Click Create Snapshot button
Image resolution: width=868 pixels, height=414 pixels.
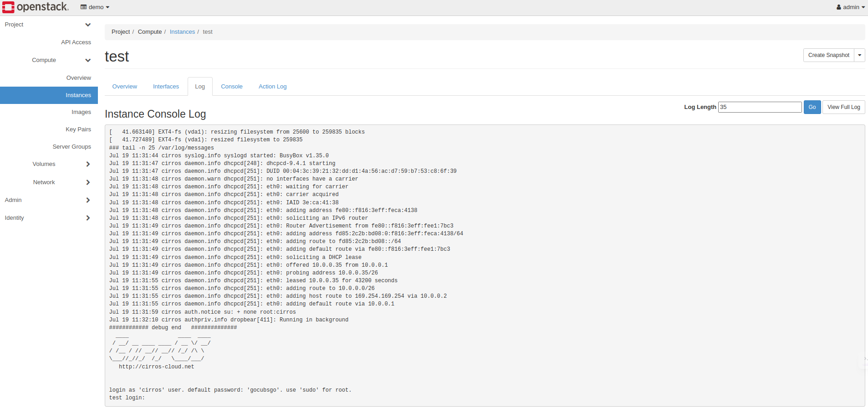tap(828, 55)
